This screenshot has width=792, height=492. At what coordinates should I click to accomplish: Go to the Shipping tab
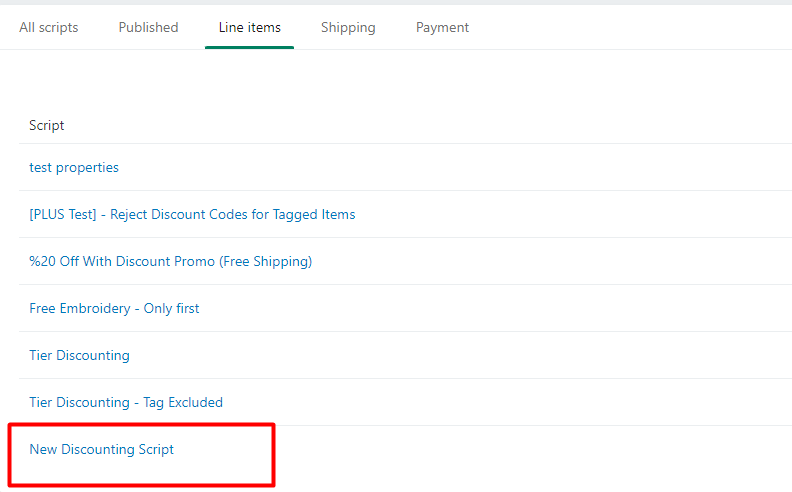click(348, 27)
